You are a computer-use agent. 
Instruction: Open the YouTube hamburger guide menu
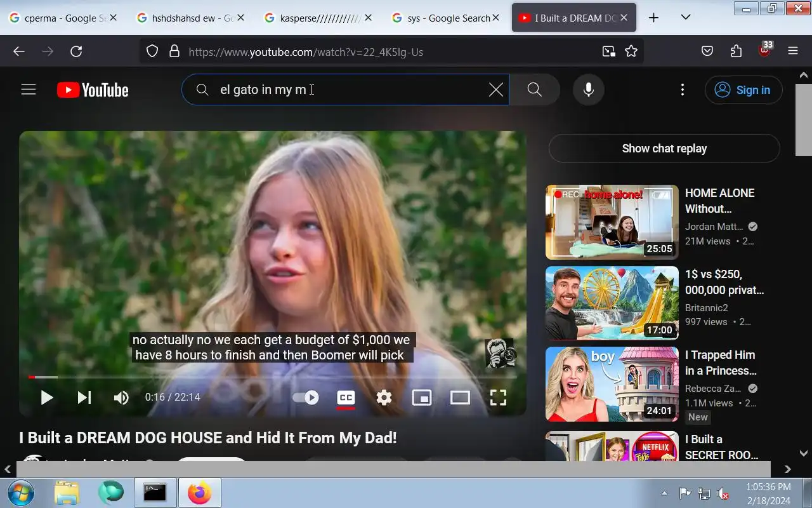pyautogui.click(x=29, y=90)
